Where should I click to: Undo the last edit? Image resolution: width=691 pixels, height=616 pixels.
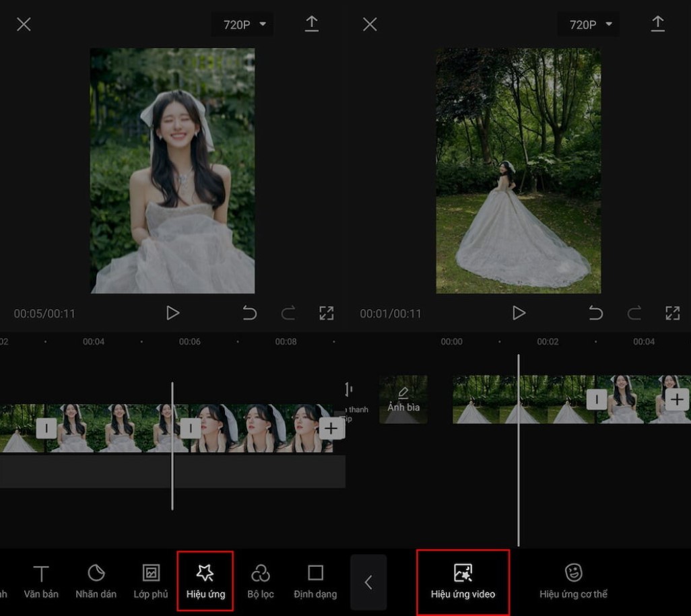(249, 312)
